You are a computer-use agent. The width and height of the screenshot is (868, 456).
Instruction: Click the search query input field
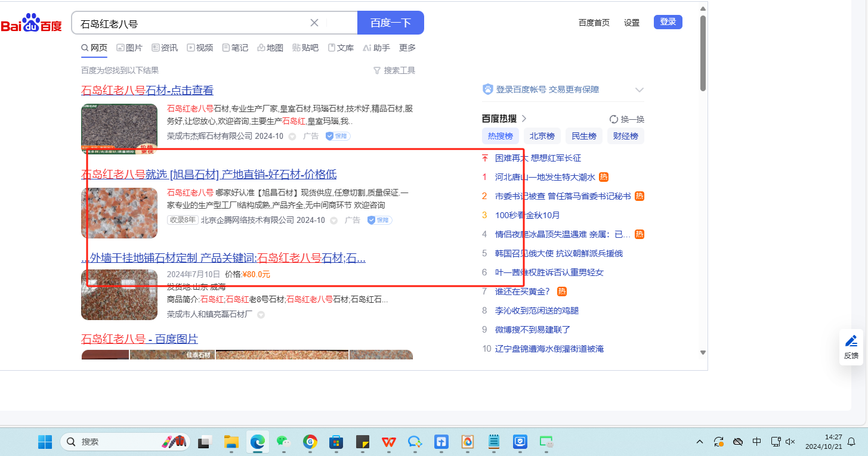pos(191,24)
